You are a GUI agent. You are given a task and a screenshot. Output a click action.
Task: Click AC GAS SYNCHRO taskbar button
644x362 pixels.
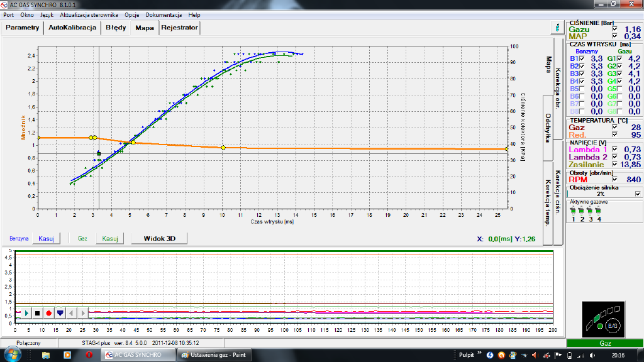[x=138, y=355]
